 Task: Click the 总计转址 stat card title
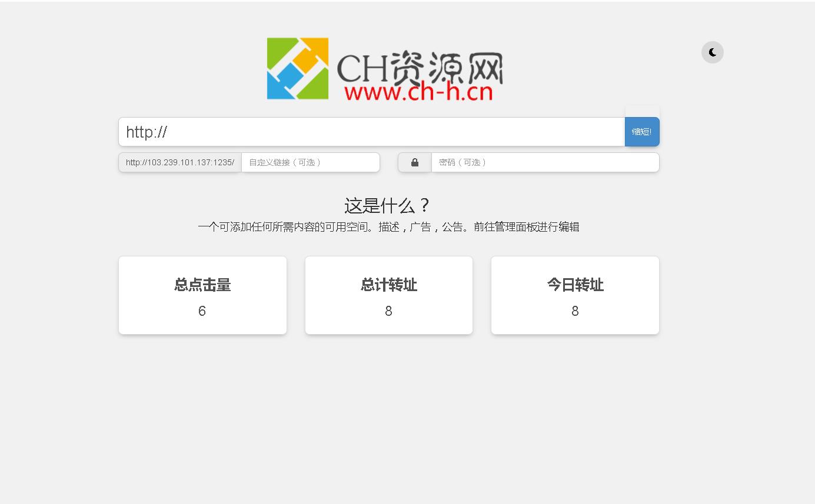coord(389,285)
